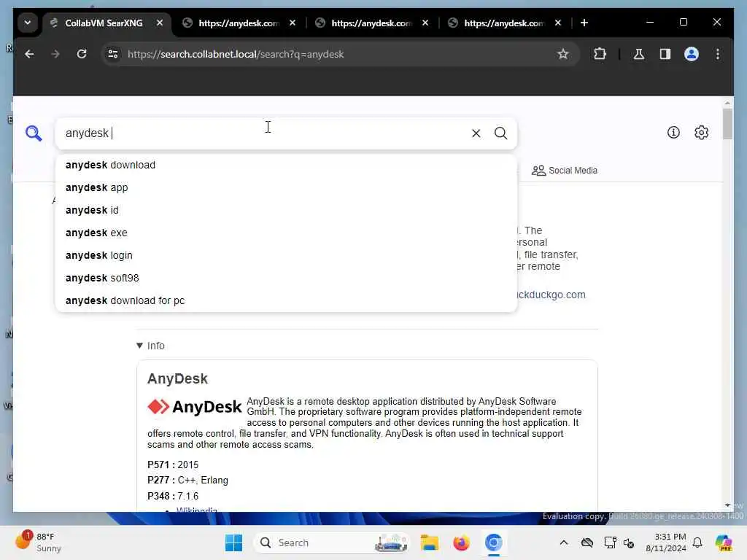747x560 pixels.
Task: Open the tab search dropdown
Action: [28, 23]
